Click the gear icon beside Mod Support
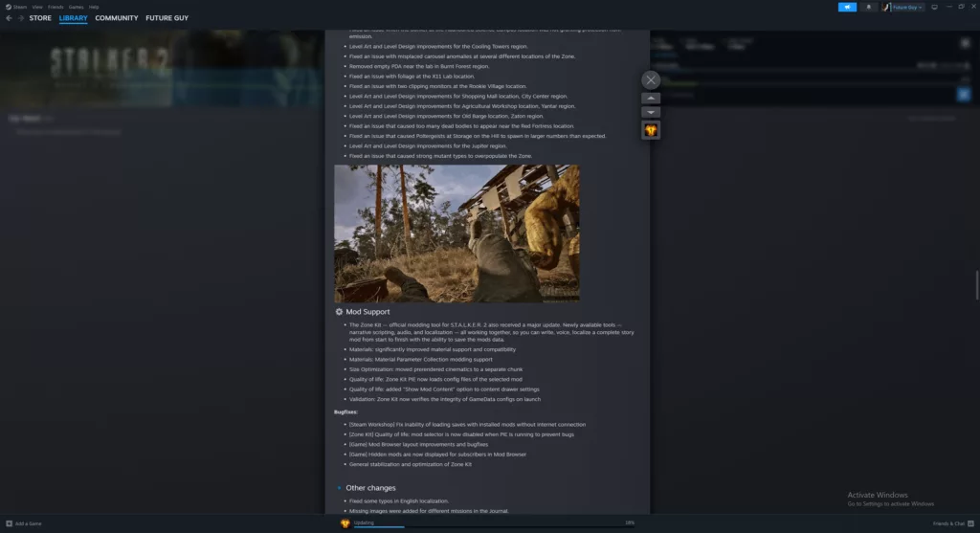980x533 pixels. (339, 312)
